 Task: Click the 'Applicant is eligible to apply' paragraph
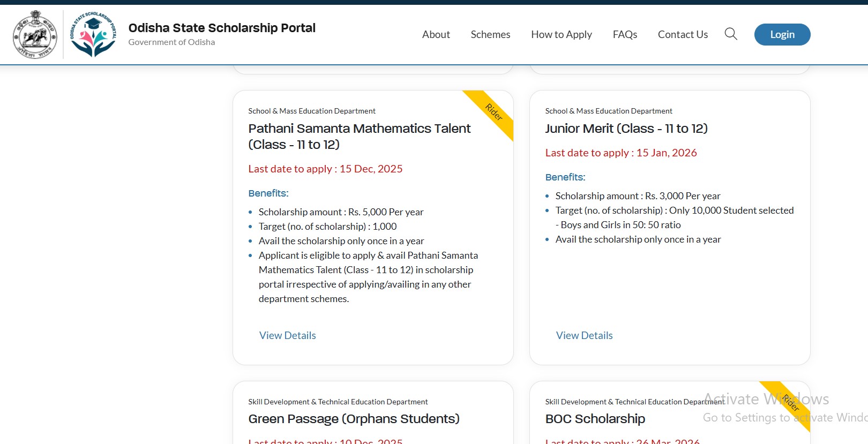368,277
